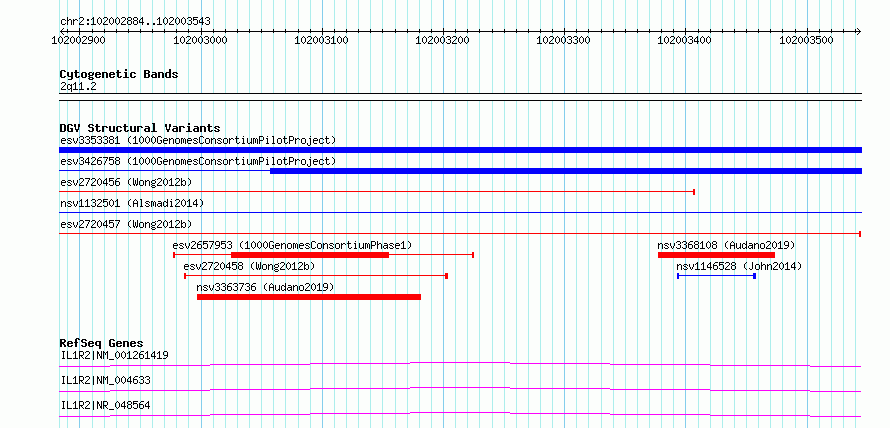Screen dimensions: 890x428
Task: Open gene label IL1R2|NM_001261419
Action: point(114,356)
